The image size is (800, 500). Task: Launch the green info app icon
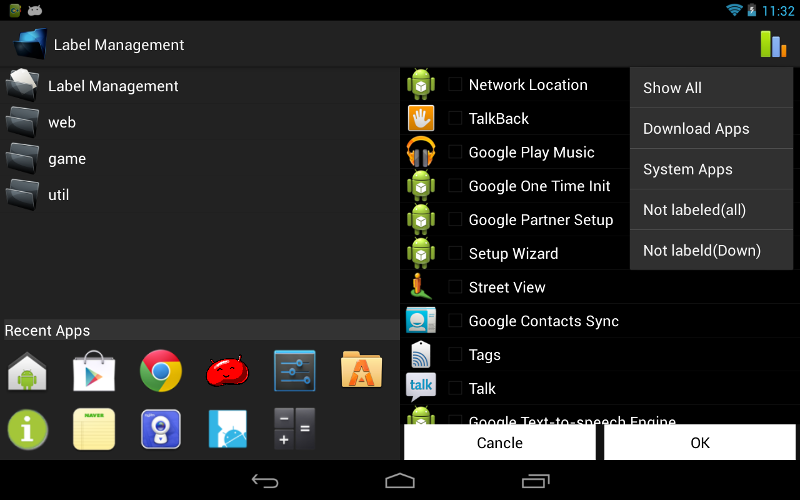click(28, 430)
